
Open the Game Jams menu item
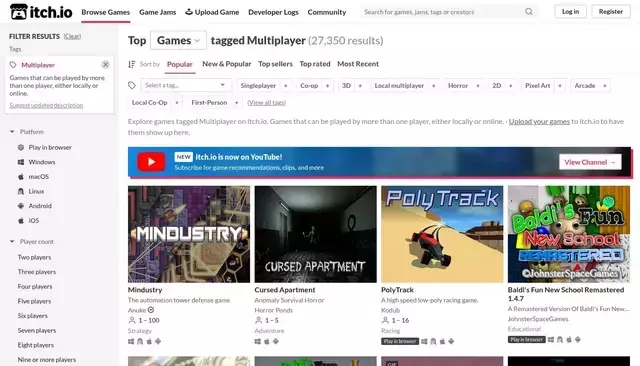coord(158,12)
